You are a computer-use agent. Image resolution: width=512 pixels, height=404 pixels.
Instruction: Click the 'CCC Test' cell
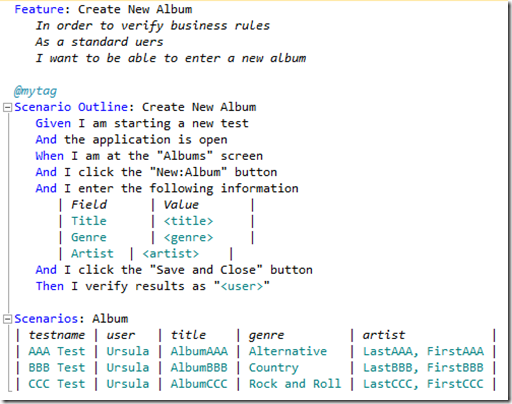pyautogui.click(x=57, y=384)
